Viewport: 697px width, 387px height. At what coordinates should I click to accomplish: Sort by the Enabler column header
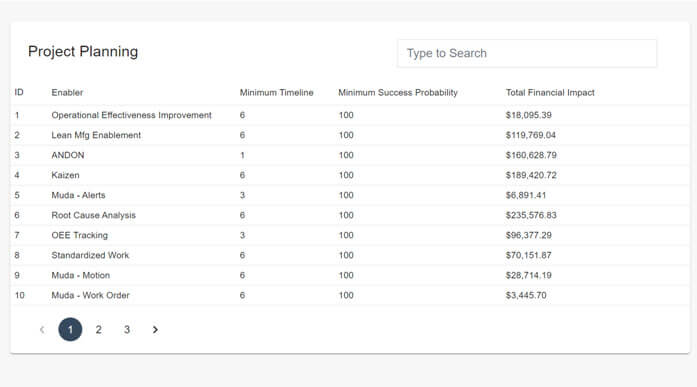67,92
